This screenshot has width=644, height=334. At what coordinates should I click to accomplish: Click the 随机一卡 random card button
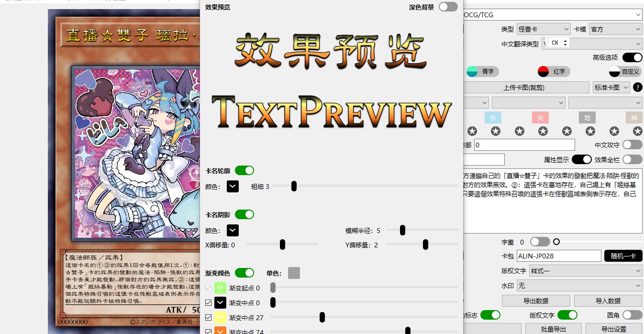pyautogui.click(x=623, y=256)
